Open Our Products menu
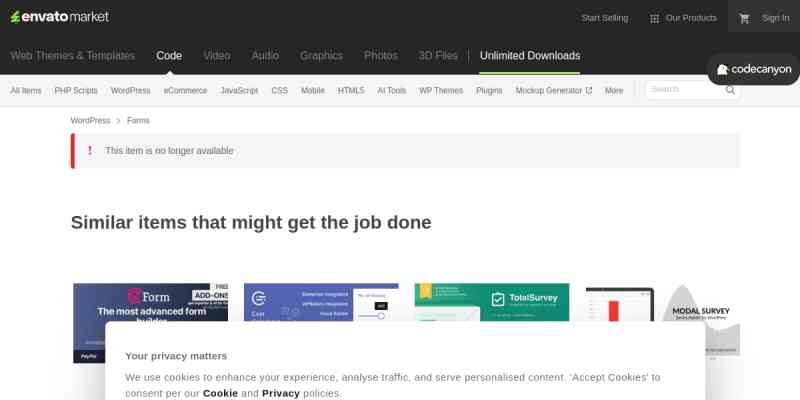This screenshot has height=400, width=800. [x=691, y=18]
